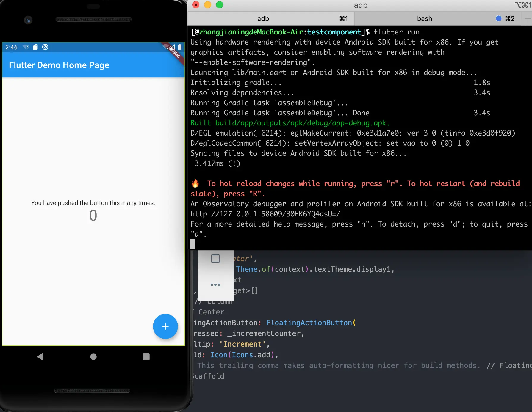Tap the 'Flutter Demo Home Page' title
Image resolution: width=532 pixels, height=412 pixels.
coord(59,65)
